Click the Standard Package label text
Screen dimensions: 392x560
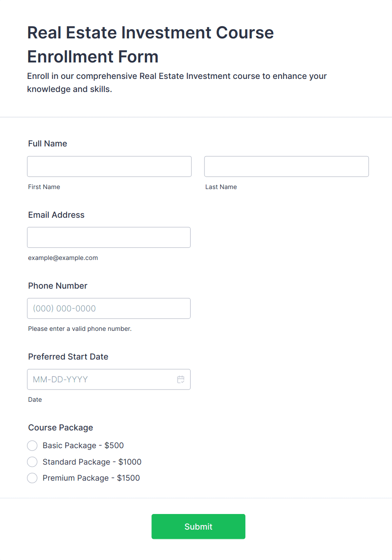tap(92, 462)
